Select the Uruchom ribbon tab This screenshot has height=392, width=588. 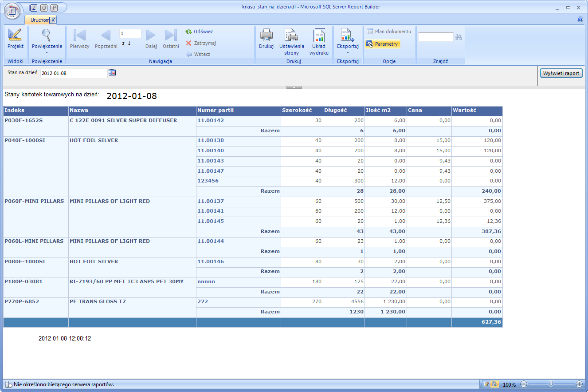tap(39, 20)
